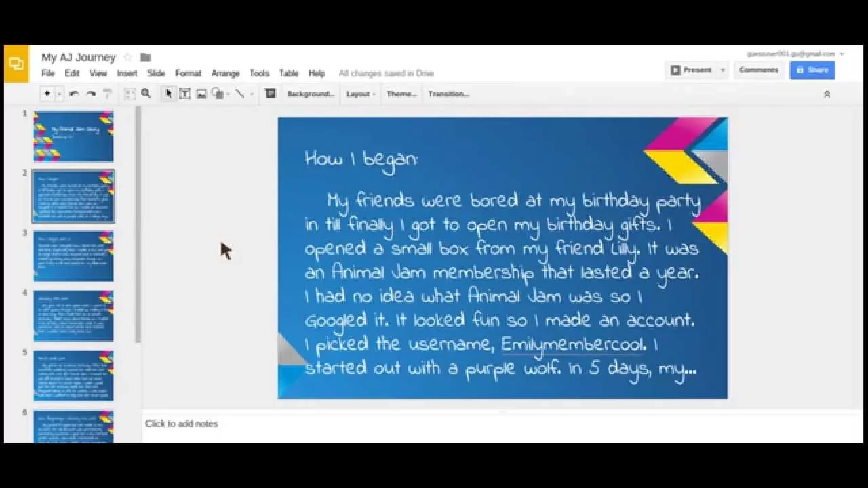Screen dimensions: 868x488
Task: Open the File menu
Action: [48, 73]
